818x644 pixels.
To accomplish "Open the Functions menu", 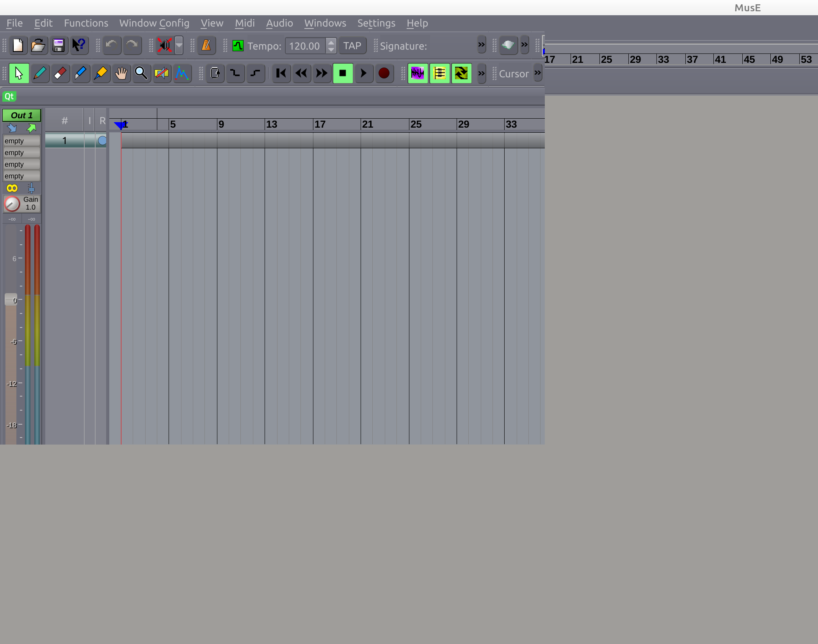I will 86,23.
